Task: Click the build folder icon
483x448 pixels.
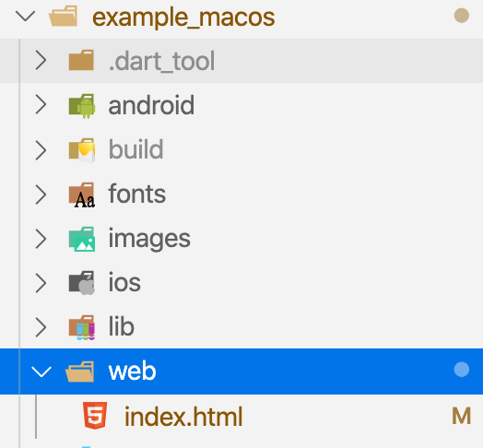Action: click(x=82, y=150)
